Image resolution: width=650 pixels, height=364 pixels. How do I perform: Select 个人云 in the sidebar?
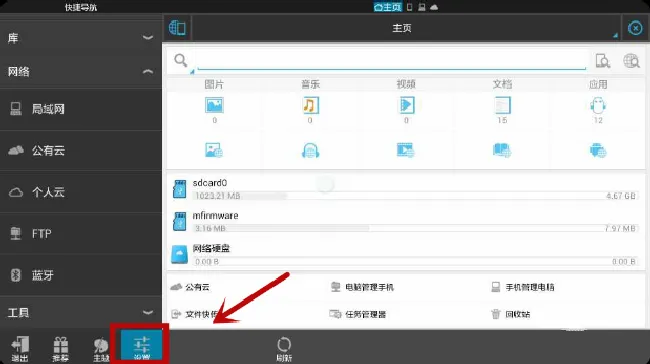[81, 192]
